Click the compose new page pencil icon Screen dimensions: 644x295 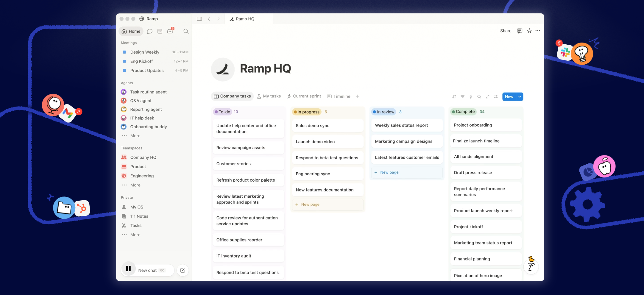point(183,270)
